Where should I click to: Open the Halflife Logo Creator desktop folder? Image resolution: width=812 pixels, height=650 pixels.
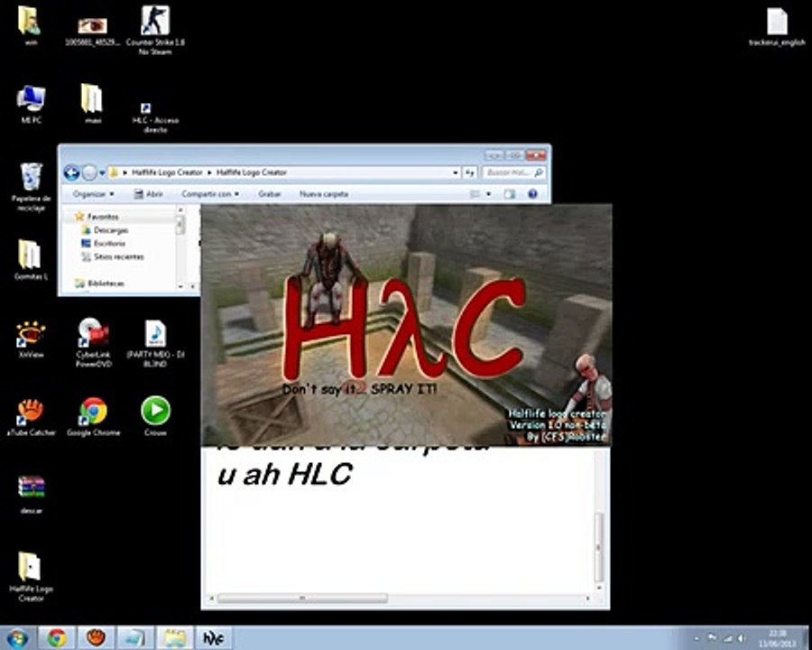(x=31, y=576)
